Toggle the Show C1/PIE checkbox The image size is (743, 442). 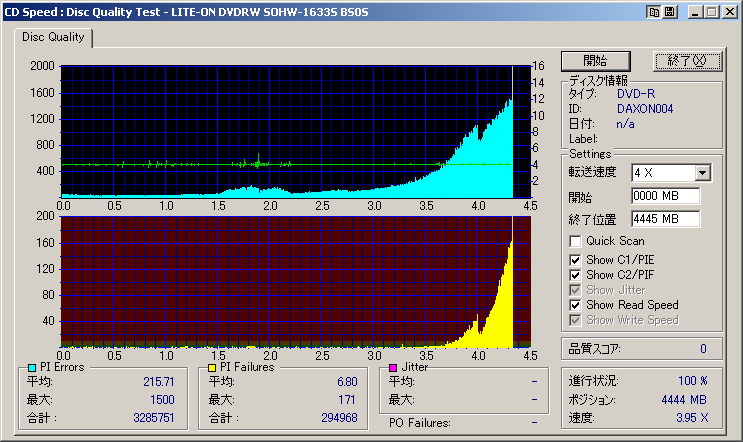(x=575, y=260)
